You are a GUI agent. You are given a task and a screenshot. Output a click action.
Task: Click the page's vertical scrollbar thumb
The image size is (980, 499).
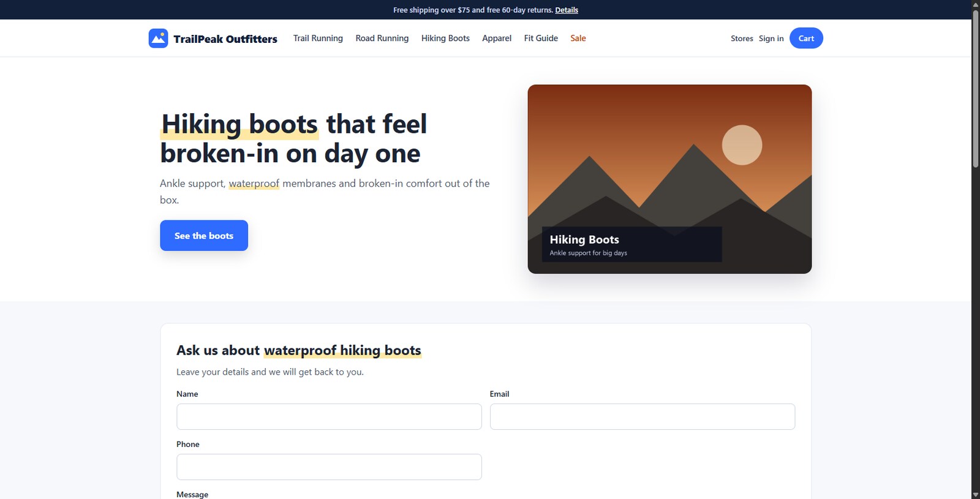[x=976, y=88]
